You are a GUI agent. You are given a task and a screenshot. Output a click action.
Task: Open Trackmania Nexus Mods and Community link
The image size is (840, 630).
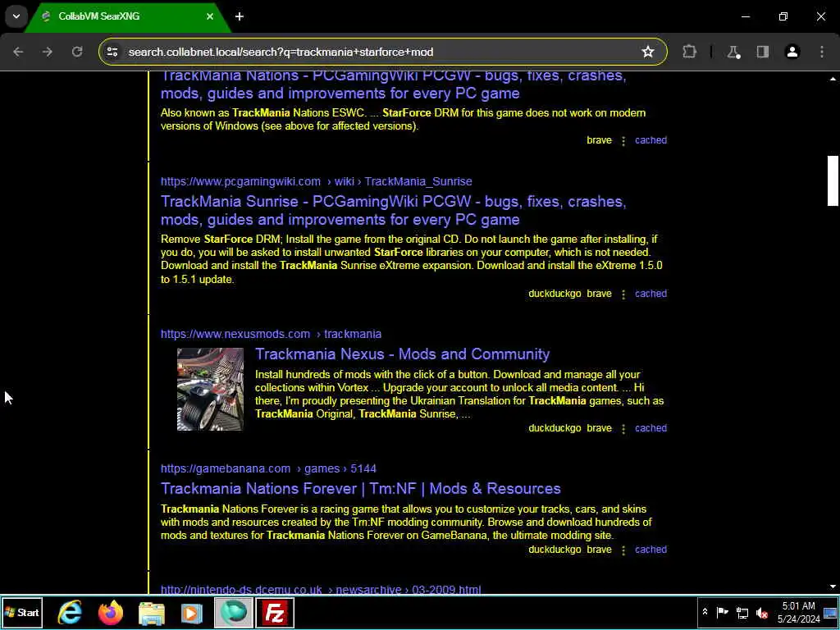tap(402, 354)
